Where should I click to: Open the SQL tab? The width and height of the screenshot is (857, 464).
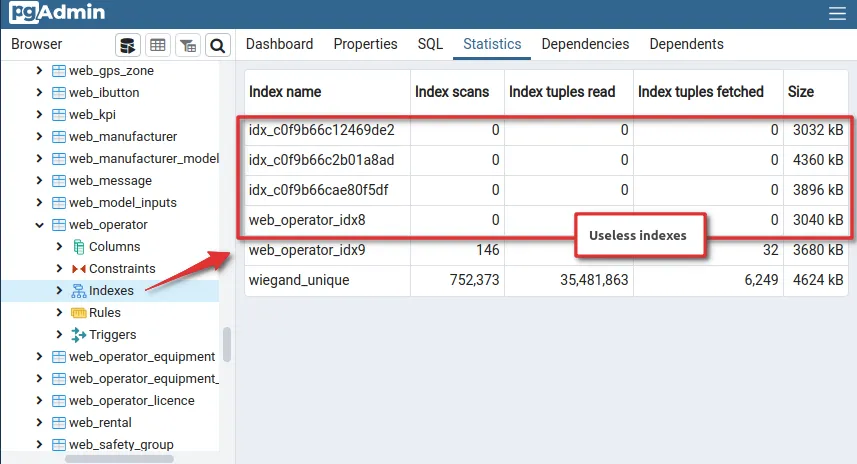click(430, 44)
